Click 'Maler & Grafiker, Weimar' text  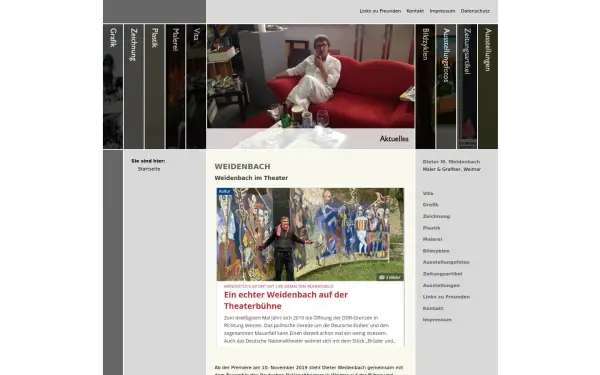452,170
